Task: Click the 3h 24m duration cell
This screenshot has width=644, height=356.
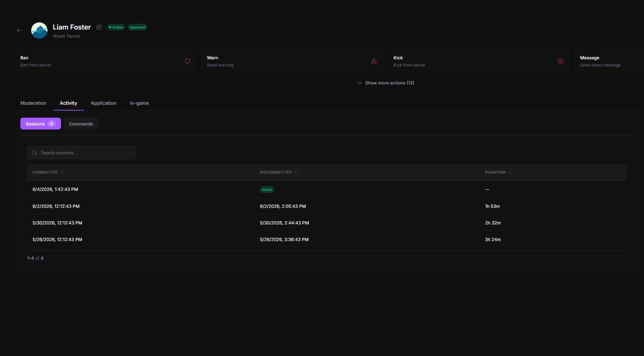Action: (x=493, y=239)
